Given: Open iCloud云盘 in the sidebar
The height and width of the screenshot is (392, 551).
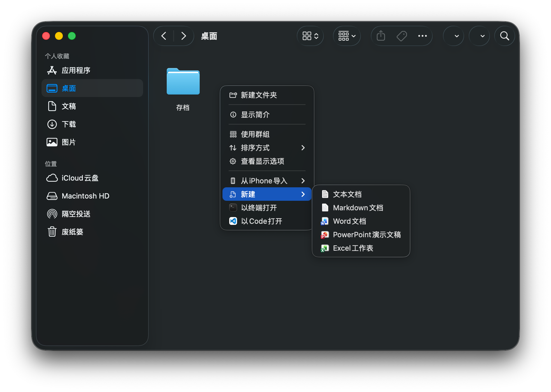Looking at the screenshot, I should pyautogui.click(x=92, y=178).
